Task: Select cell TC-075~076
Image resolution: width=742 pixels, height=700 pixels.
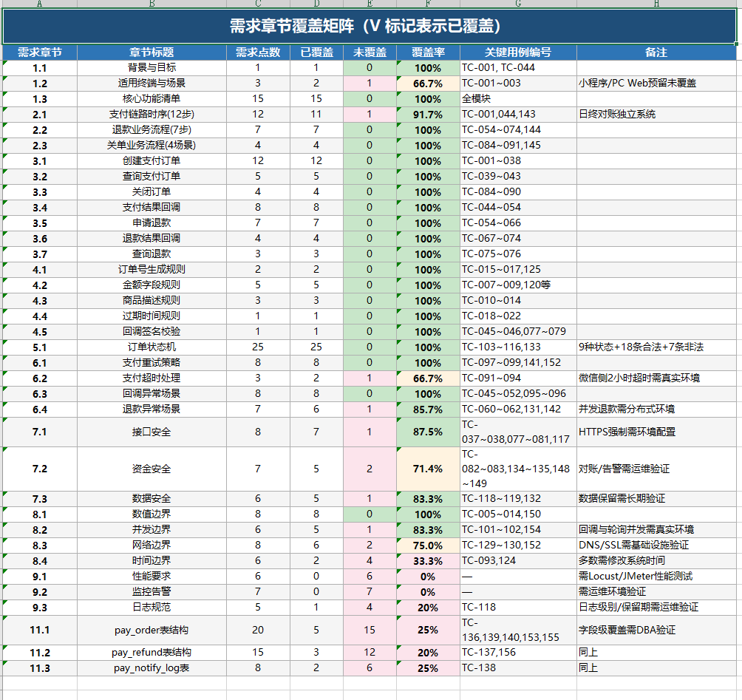Action: 518,254
